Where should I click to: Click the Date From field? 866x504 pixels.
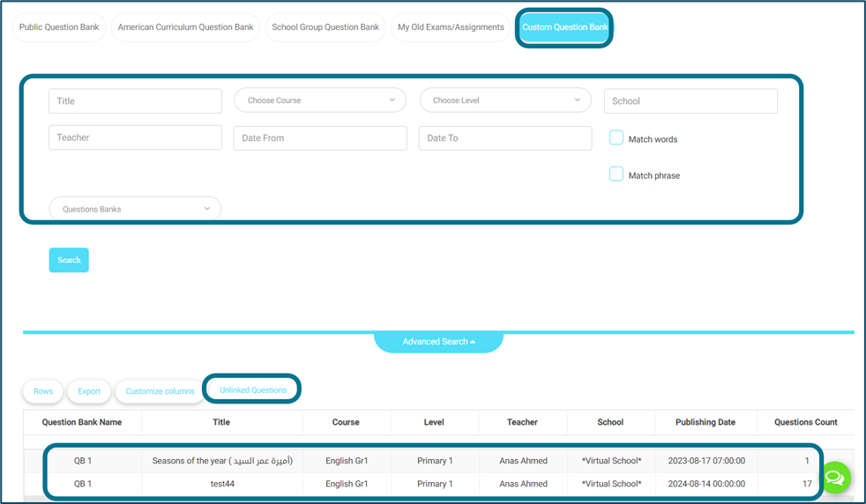[319, 138]
